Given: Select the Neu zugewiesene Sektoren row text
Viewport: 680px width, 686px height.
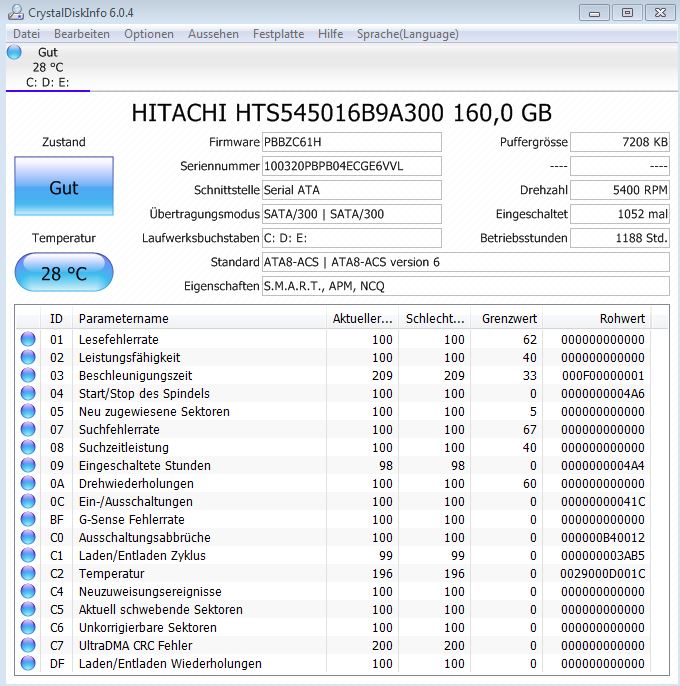Looking at the screenshot, I should tap(154, 411).
